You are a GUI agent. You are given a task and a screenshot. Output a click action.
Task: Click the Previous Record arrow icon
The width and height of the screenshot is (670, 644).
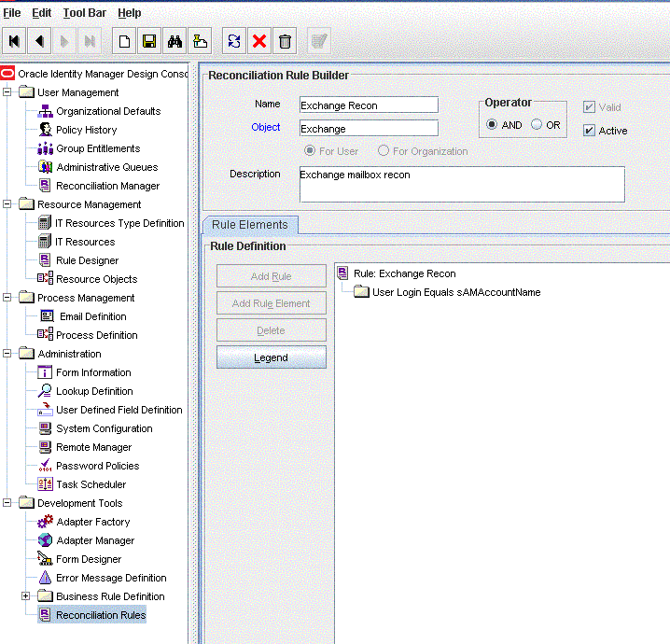[x=39, y=41]
